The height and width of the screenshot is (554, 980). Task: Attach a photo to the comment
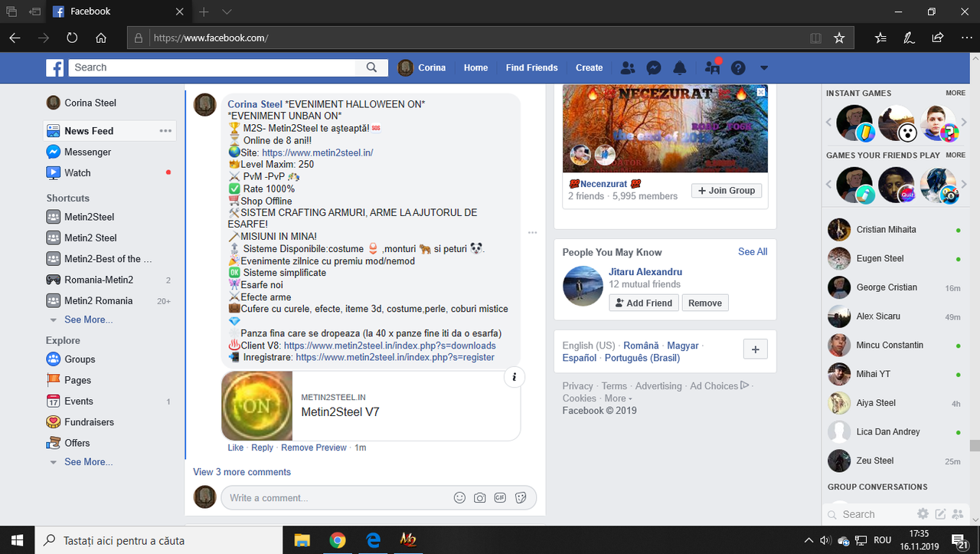point(479,498)
